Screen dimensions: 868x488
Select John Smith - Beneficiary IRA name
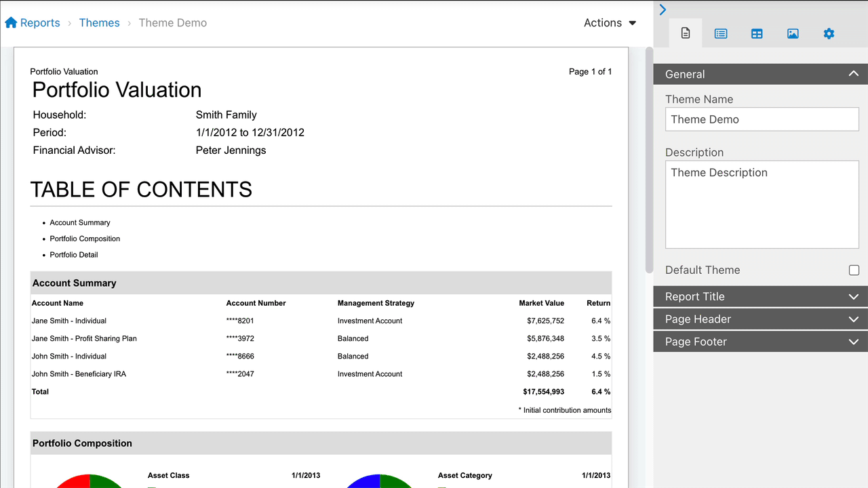pyautogui.click(x=79, y=373)
